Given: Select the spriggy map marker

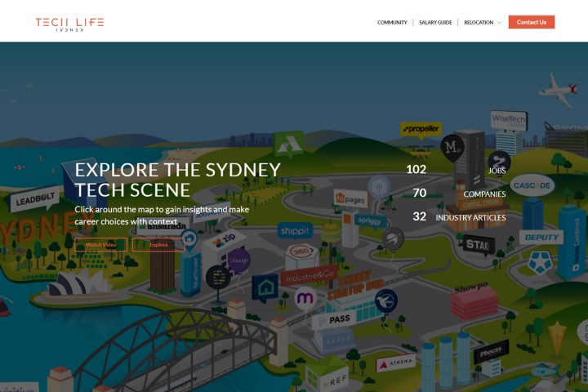Looking at the screenshot, I should point(370,221).
